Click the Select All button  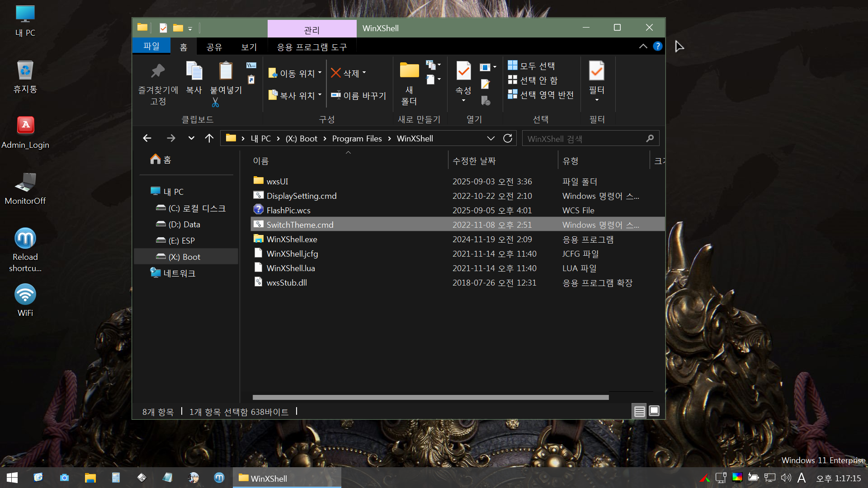tap(532, 66)
